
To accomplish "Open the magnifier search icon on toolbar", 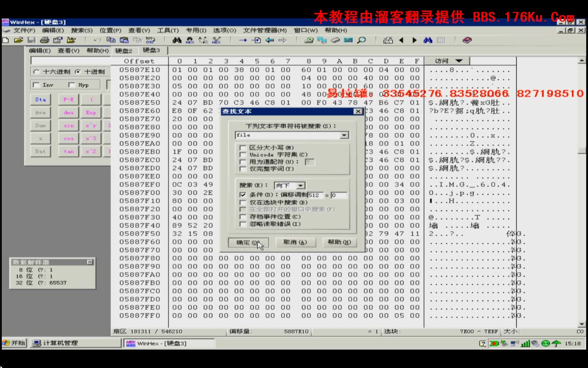I will pos(362,40).
